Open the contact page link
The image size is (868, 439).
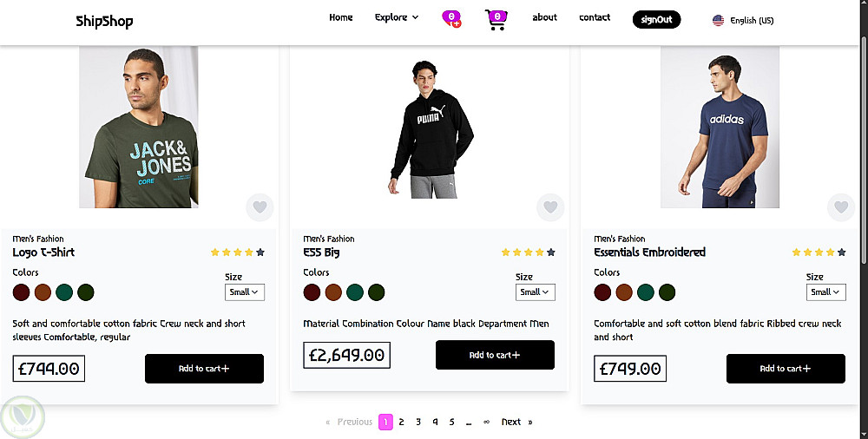595,17
